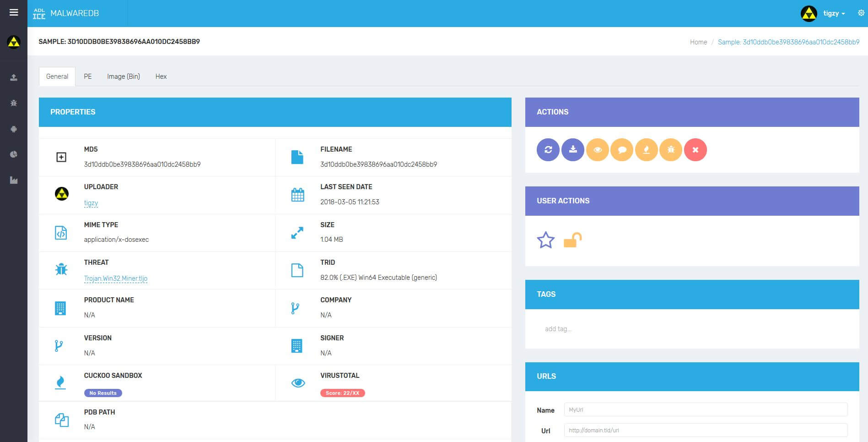Open comments with the speech bubble icon
868x442 pixels.
622,150
